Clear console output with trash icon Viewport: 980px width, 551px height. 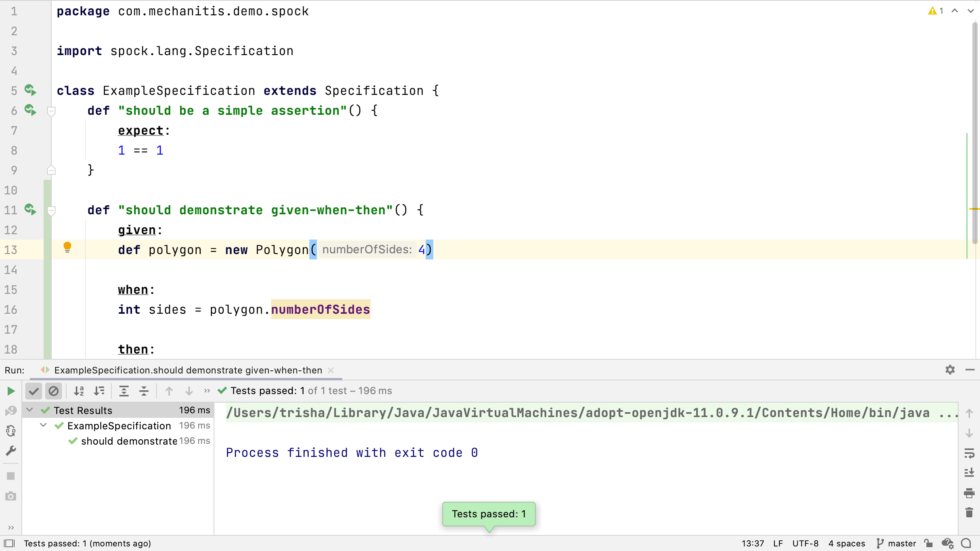click(969, 513)
